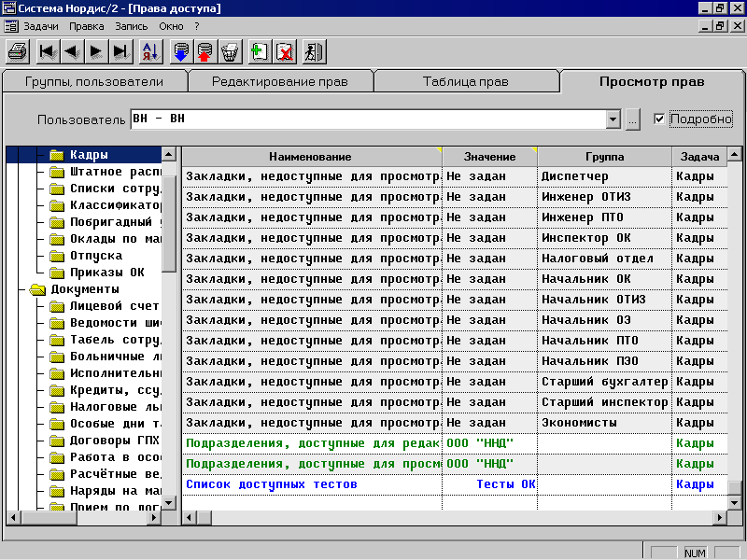Click the Документы folder icon
This screenshot has width=747, height=560.
pos(37,289)
